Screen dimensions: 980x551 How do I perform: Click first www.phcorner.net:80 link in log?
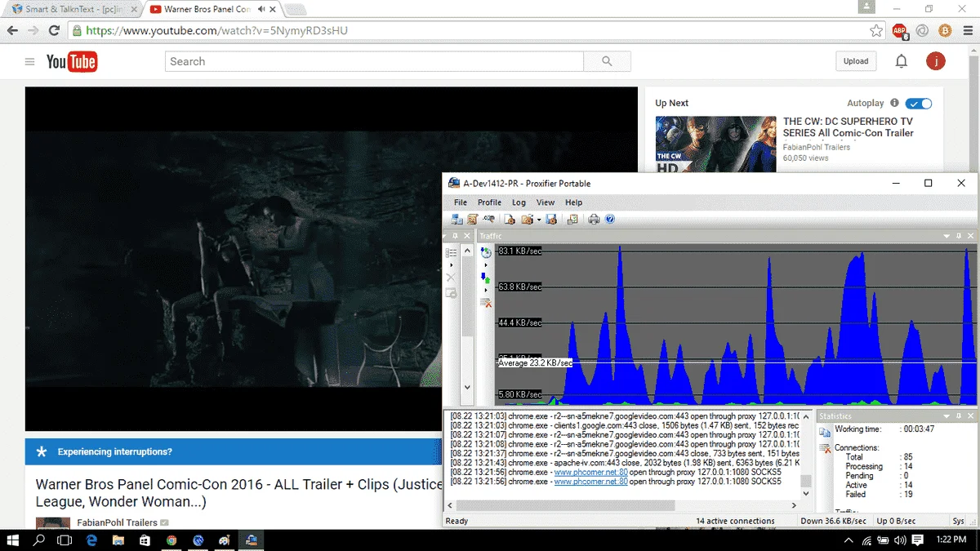pyautogui.click(x=591, y=472)
